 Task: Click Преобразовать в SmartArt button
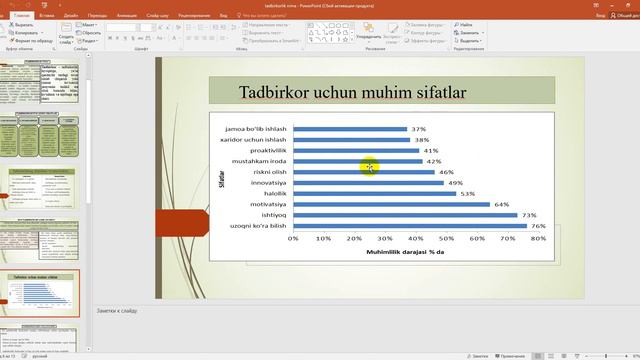click(271, 41)
